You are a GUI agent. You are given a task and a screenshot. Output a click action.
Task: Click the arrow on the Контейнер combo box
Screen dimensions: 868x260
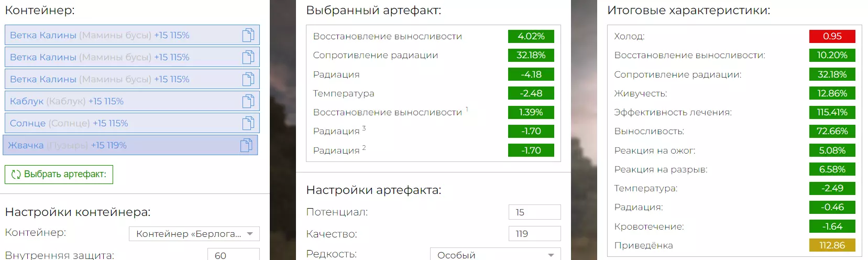[x=250, y=234]
